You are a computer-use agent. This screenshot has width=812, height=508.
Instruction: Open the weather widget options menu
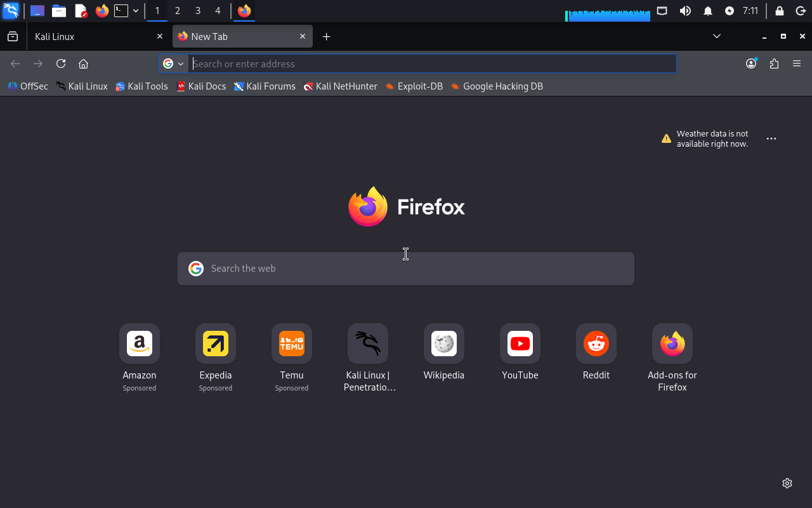click(x=771, y=138)
